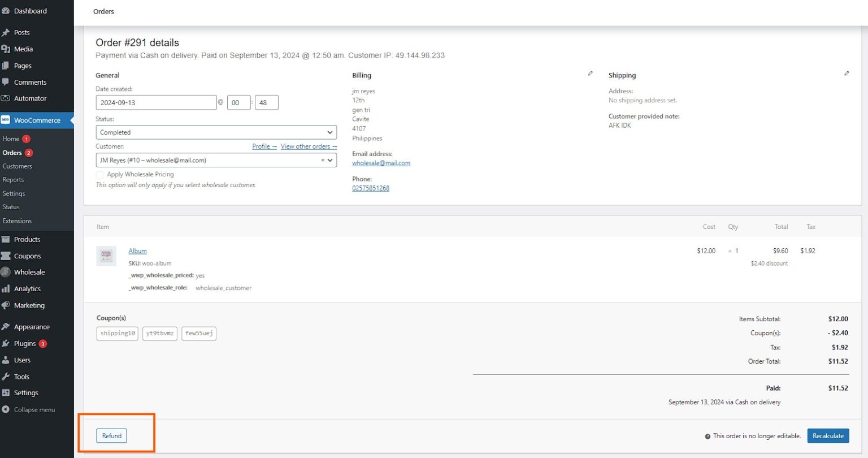868x458 pixels.
Task: Open the Reports menu item
Action: click(13, 179)
